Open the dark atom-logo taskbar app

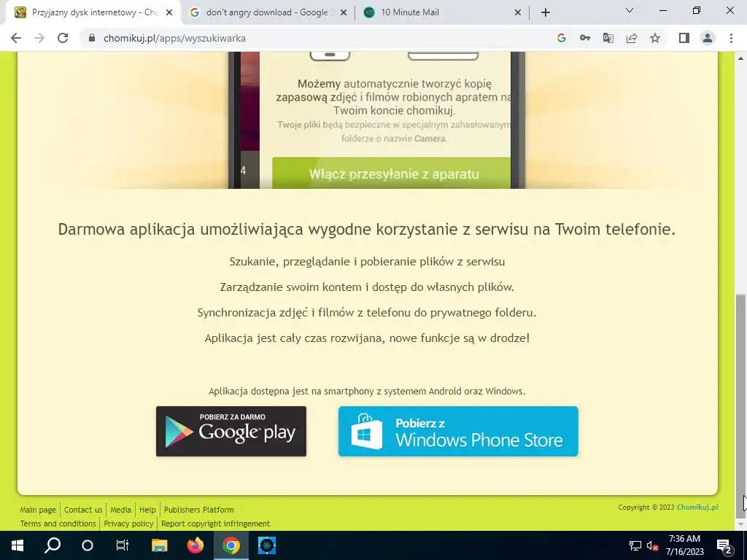(x=267, y=545)
